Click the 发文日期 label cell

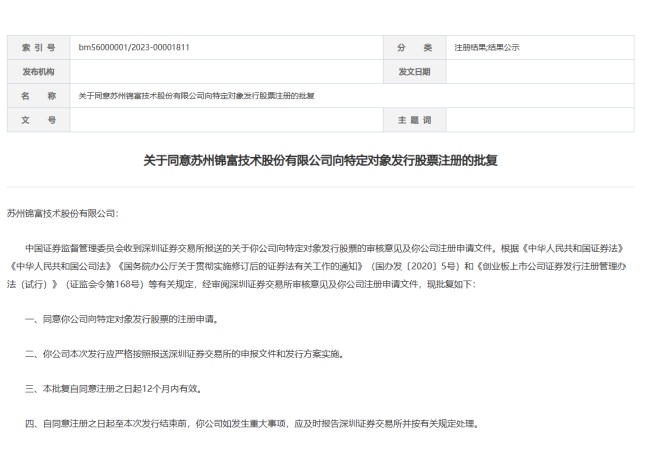point(414,72)
